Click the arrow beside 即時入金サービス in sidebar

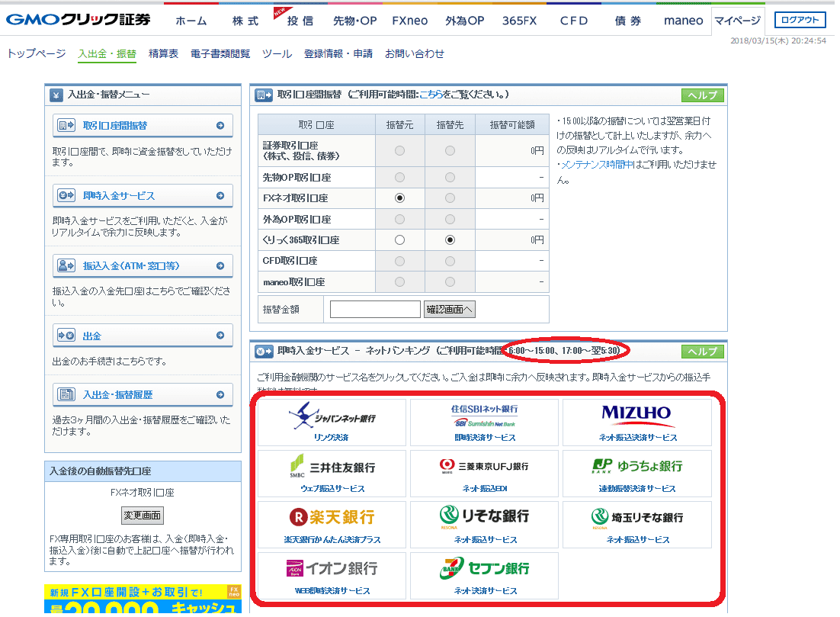pyautogui.click(x=220, y=196)
